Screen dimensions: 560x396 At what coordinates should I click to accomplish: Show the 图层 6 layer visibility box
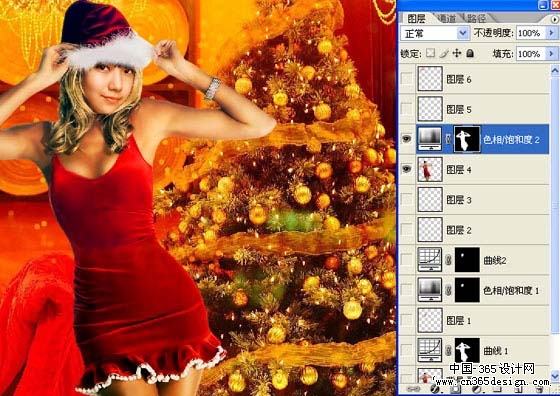406,79
